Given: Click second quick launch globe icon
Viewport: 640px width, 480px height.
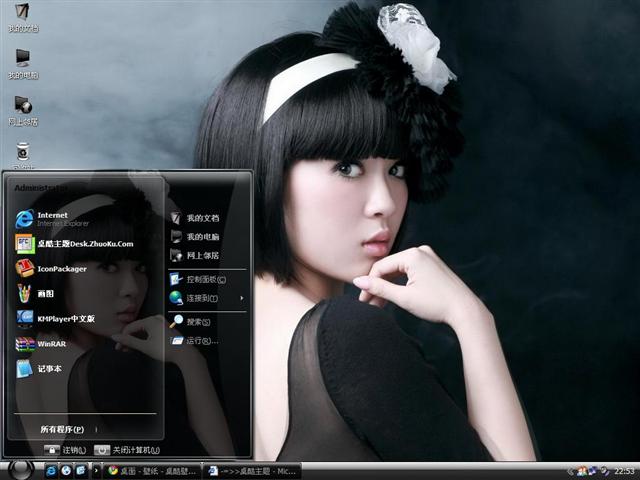Looking at the screenshot, I should pos(66,471).
